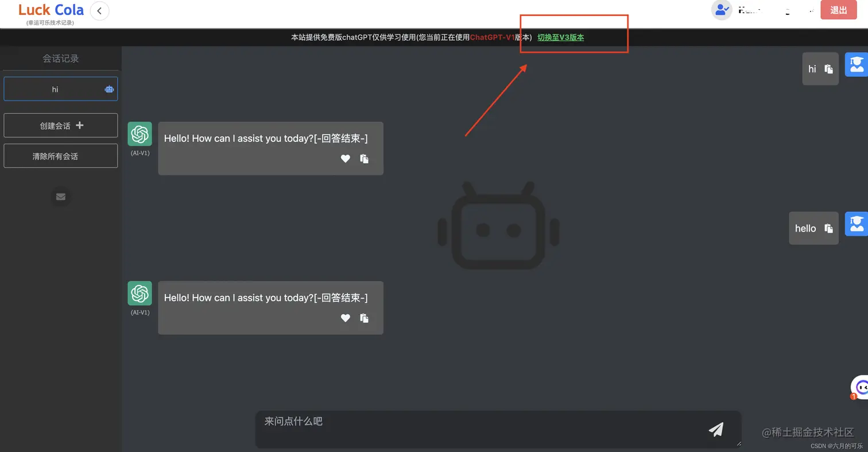This screenshot has height=452, width=868.
Task: Click ChatGPT avatar of second AI reply
Action: pyautogui.click(x=140, y=293)
